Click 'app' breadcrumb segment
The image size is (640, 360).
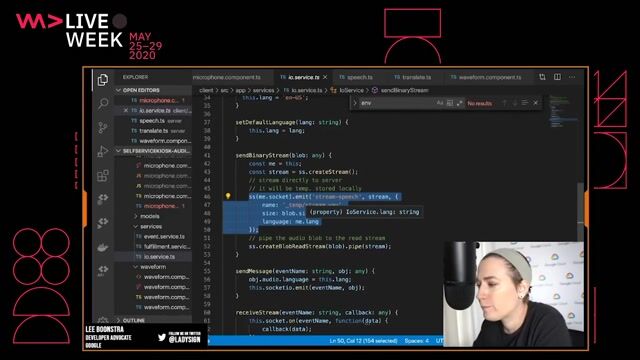[x=240, y=90]
